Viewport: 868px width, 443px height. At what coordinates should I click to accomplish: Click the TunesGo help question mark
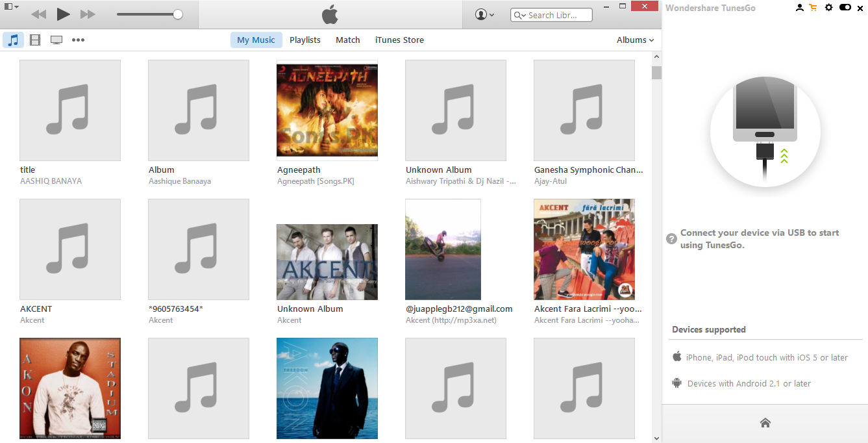pyautogui.click(x=672, y=239)
